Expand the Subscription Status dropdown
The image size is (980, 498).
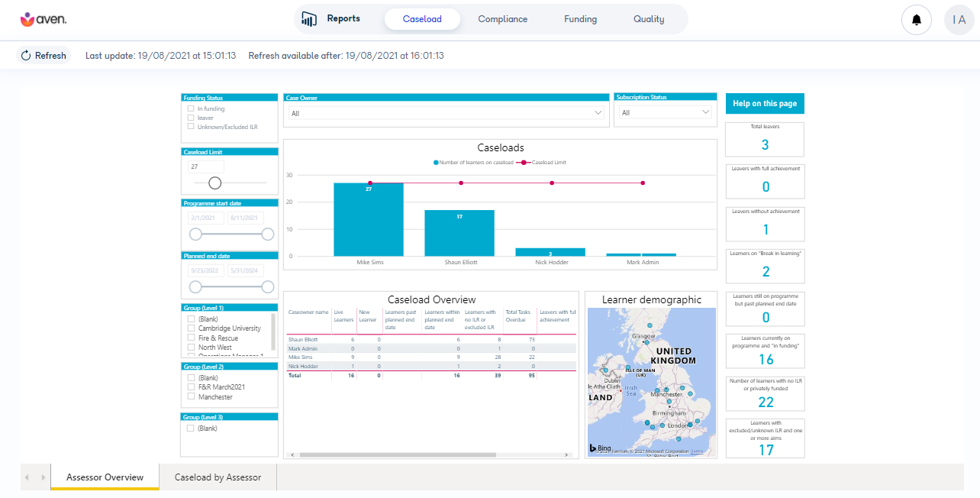pos(706,112)
